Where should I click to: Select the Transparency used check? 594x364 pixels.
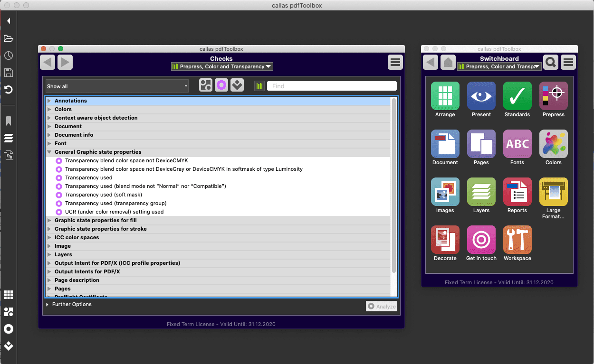pyautogui.click(x=89, y=177)
